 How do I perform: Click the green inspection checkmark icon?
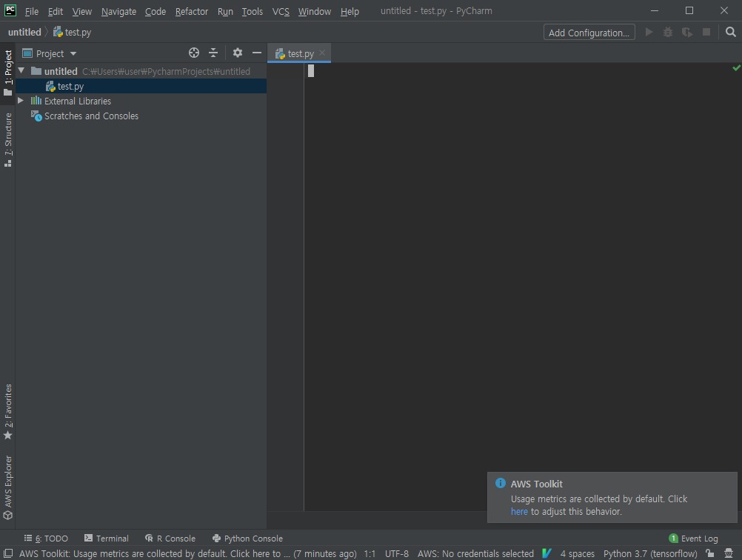pyautogui.click(x=736, y=68)
